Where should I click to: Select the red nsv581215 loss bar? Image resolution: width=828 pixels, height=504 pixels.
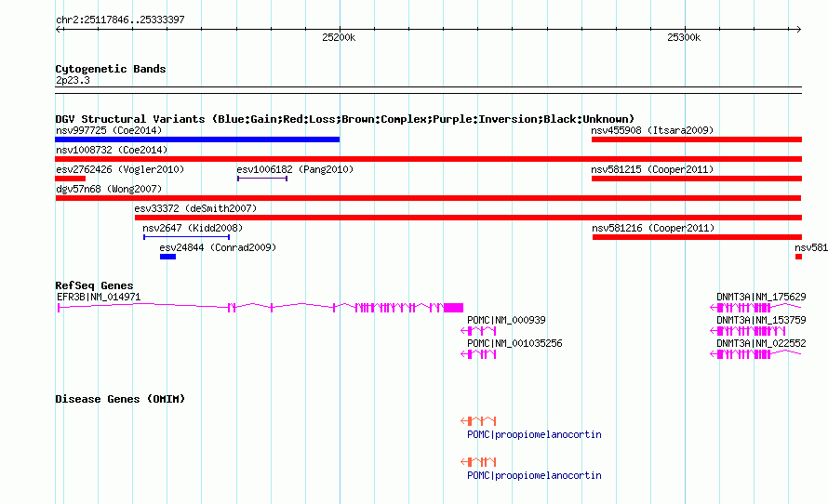(697, 179)
